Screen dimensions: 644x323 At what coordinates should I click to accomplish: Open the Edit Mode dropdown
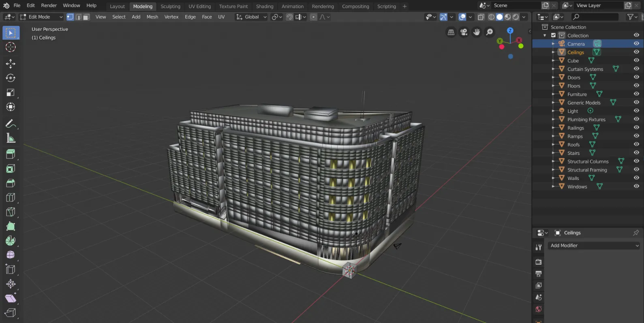click(41, 17)
